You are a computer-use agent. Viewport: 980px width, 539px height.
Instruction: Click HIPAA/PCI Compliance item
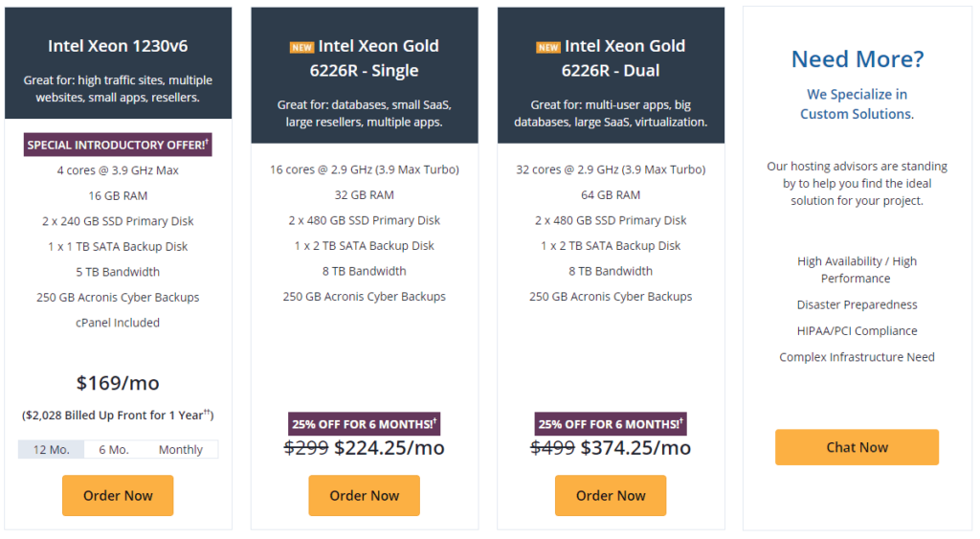point(857,331)
